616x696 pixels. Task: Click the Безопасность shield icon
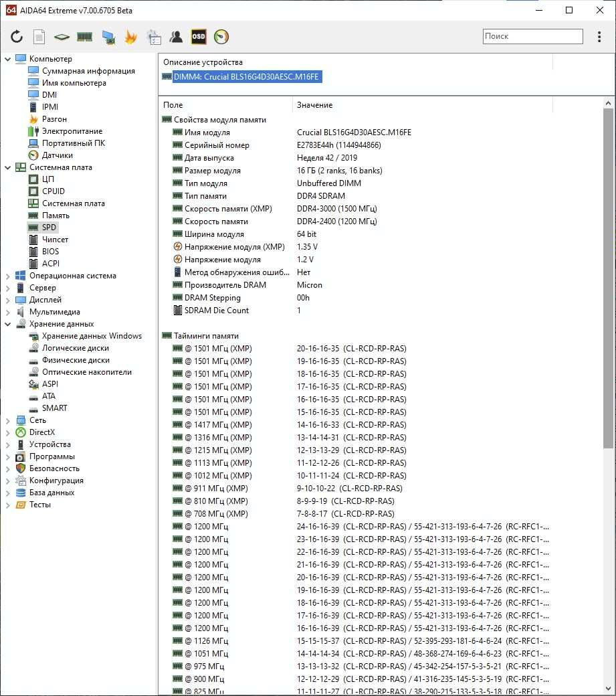click(x=21, y=468)
